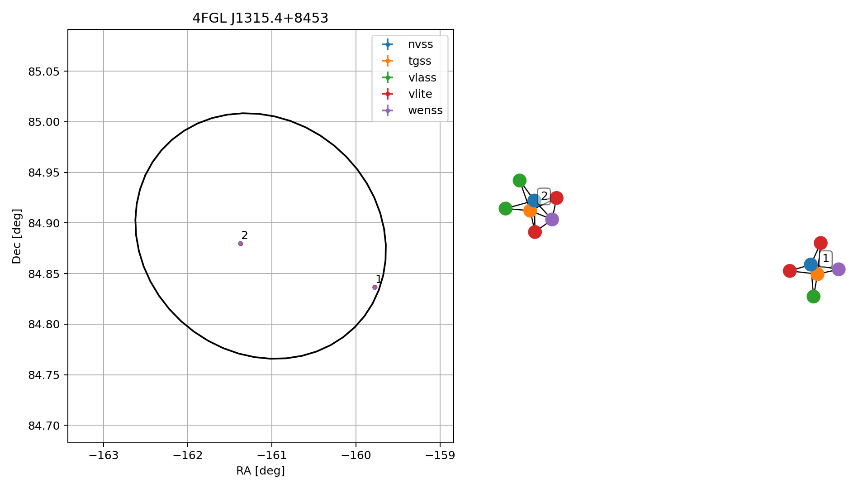
Task: Select the green node in cluster 1
Action: click(x=813, y=297)
